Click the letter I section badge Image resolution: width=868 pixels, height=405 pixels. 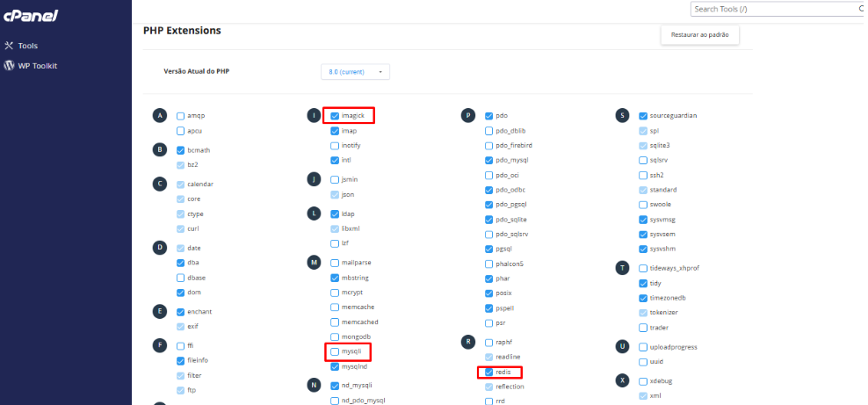tap(314, 116)
